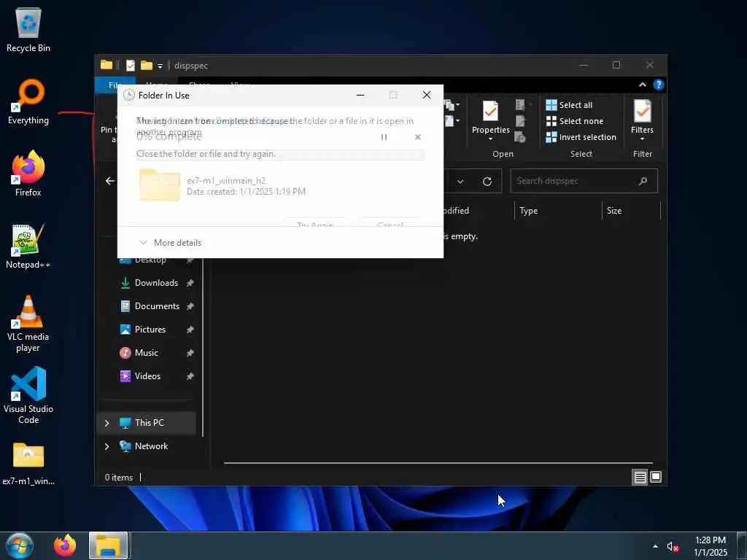Select Network in the navigation pane
This screenshot has height=560, width=747.
[x=151, y=446]
